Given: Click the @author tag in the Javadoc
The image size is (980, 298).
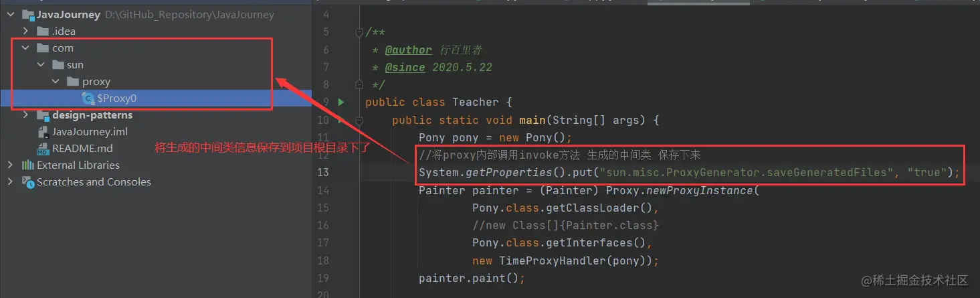Looking at the screenshot, I should [x=409, y=50].
